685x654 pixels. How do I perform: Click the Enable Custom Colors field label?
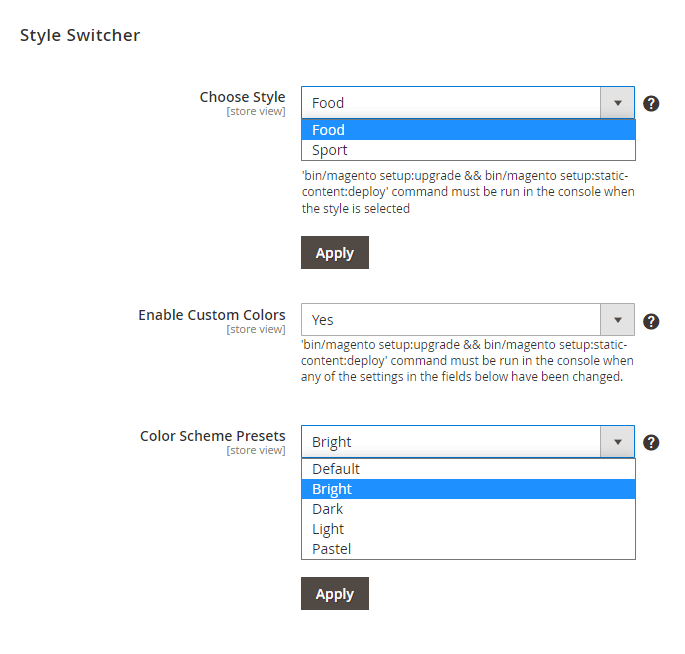tap(212, 315)
